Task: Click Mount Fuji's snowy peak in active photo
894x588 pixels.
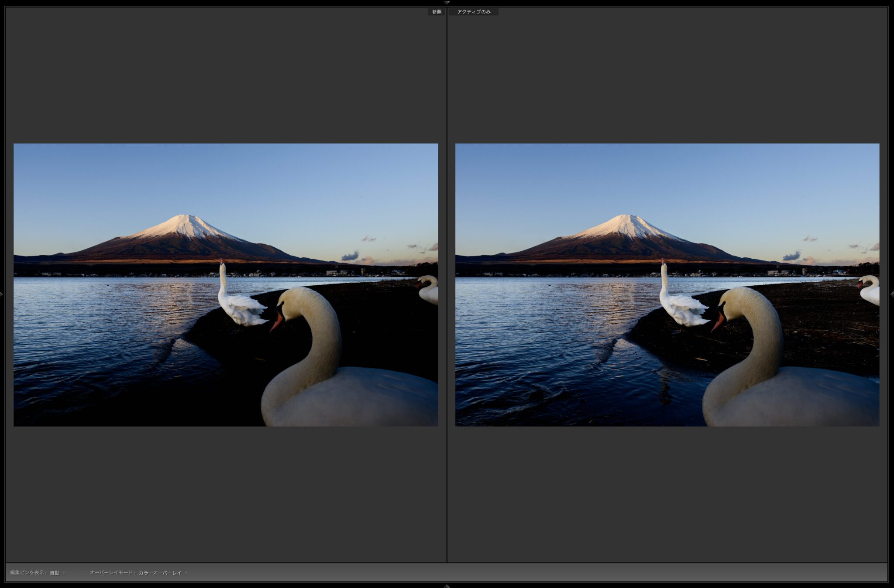Action: click(x=627, y=222)
